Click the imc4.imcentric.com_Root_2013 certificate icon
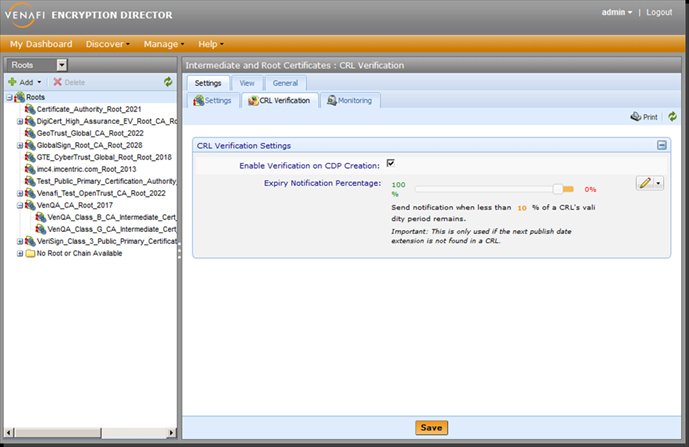 pyautogui.click(x=30, y=169)
